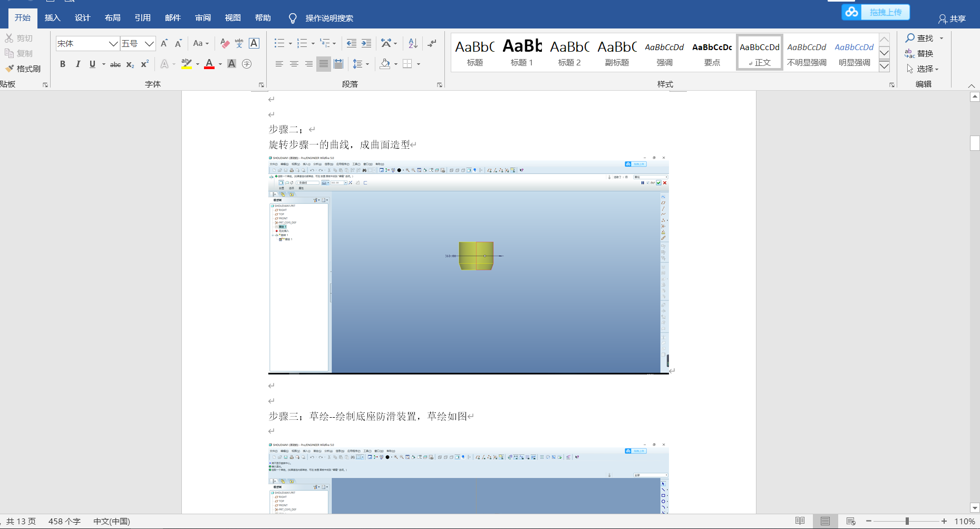
Task: Toggle italic formatting
Action: pos(77,64)
